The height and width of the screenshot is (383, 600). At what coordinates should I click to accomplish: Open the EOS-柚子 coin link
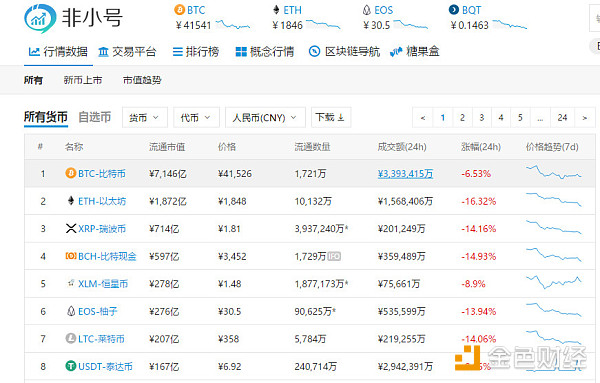click(98, 311)
